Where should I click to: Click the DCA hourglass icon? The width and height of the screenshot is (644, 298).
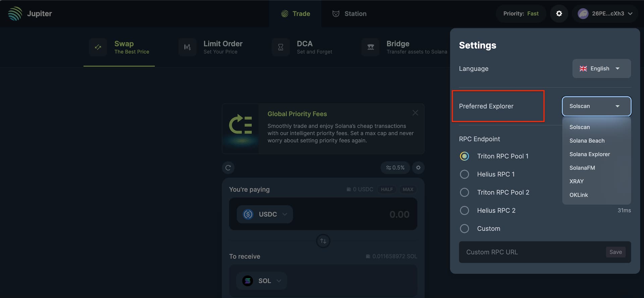(x=281, y=47)
